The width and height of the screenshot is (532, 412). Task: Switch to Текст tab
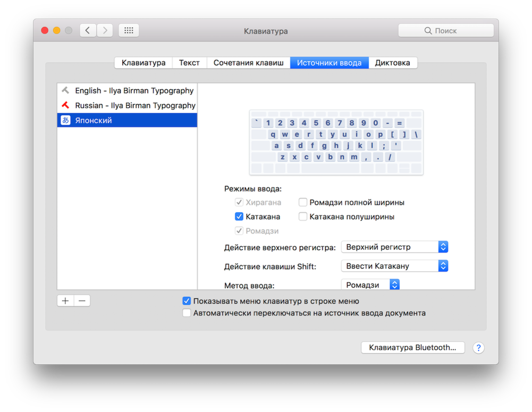tap(189, 63)
